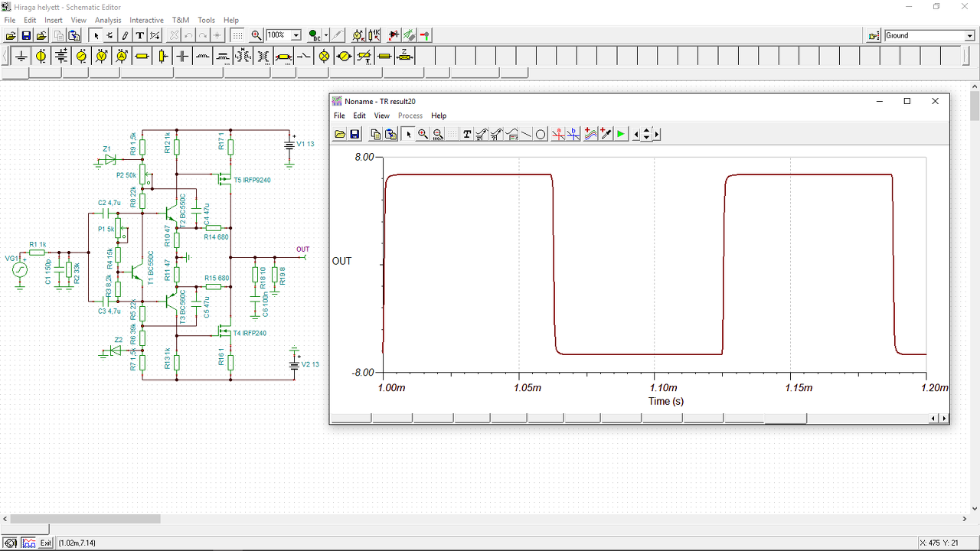
Task: Activate the pointer selection mode in graph toolbar
Action: coord(408,135)
